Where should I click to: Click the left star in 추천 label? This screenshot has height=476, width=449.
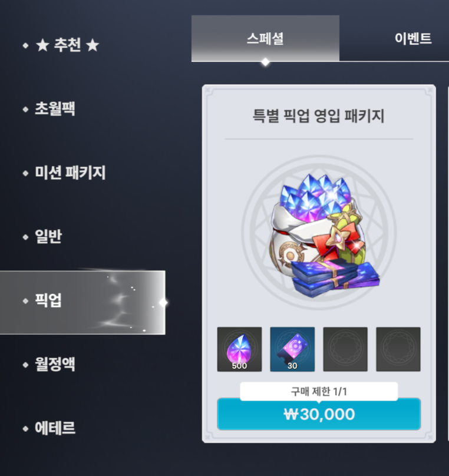(43, 45)
